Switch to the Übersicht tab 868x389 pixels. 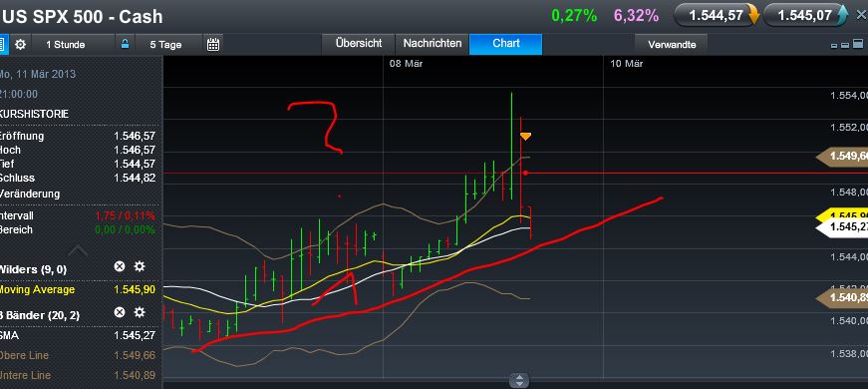(359, 44)
